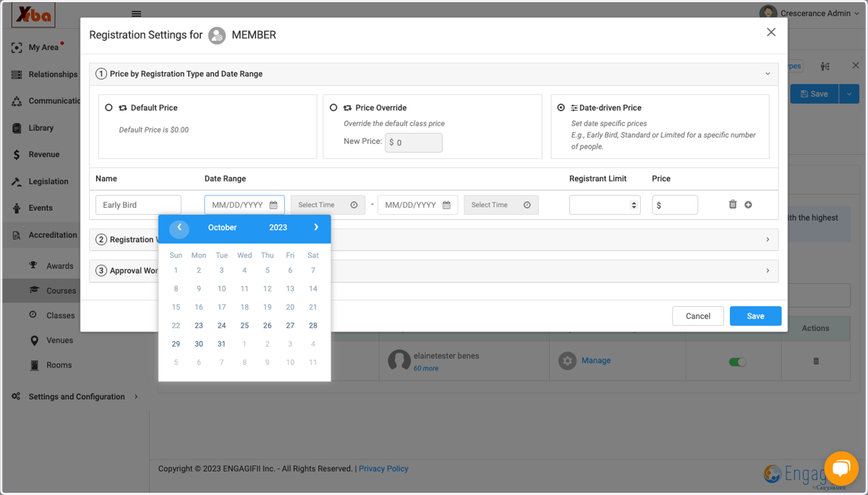The height and width of the screenshot is (495, 868).
Task: Click the Accreditation sidebar icon
Action: 17,235
